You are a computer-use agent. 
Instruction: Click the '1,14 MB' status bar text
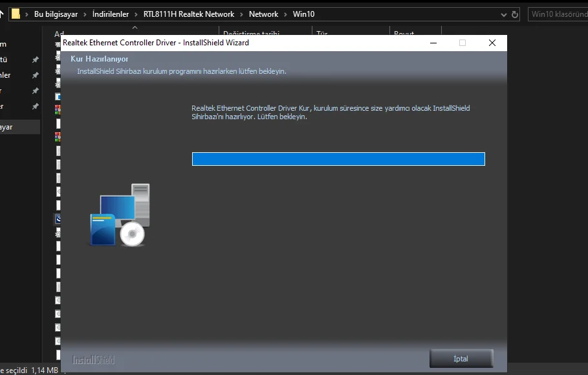coord(45,370)
